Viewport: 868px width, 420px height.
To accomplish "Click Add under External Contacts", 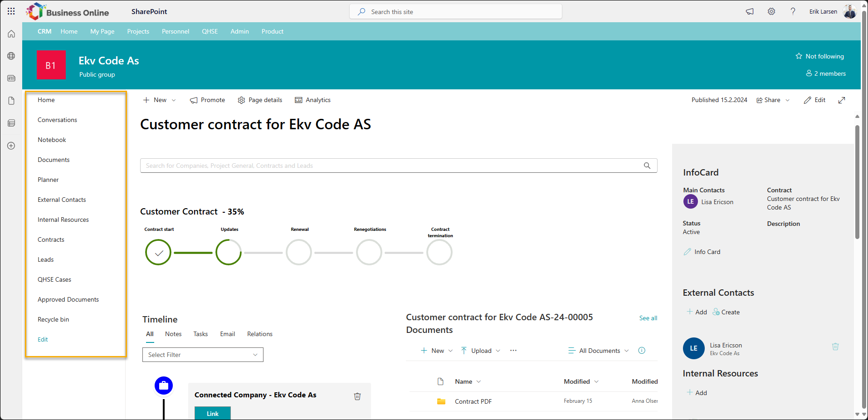I will (697, 312).
